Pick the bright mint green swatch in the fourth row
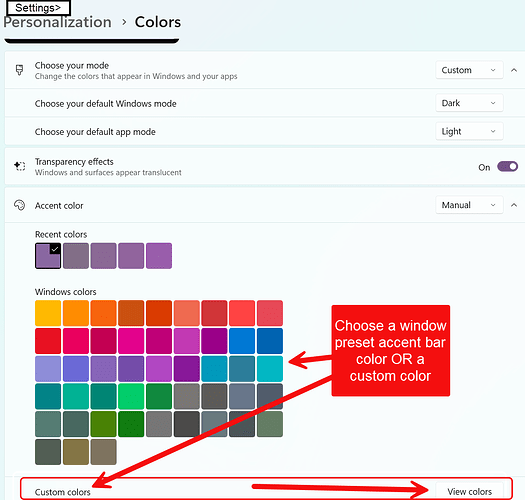Viewport: 525px width, 500px height. [x=131, y=397]
